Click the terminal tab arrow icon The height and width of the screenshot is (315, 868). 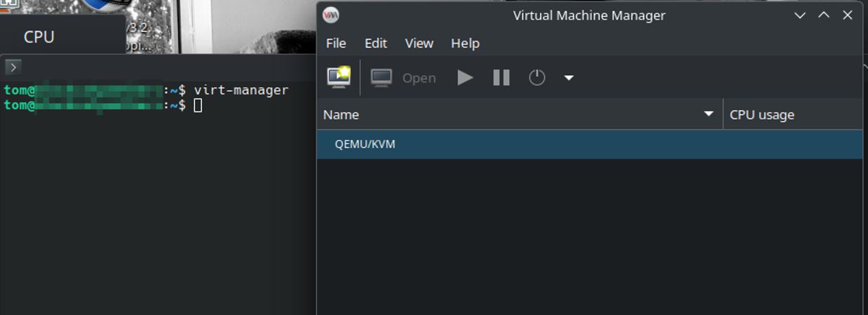point(13,67)
